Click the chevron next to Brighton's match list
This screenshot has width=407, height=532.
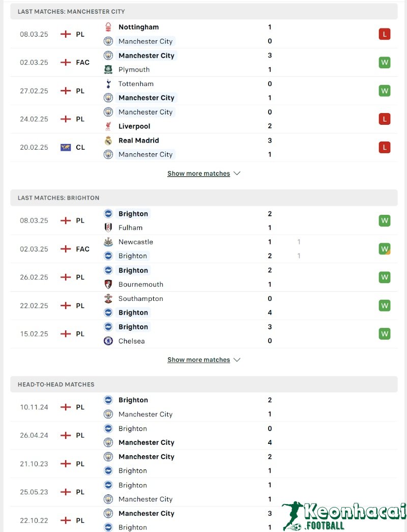coord(237,359)
